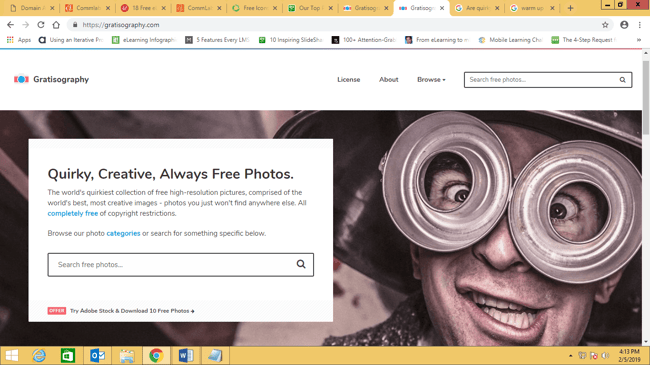Open Outlook from the taskbar

[x=97, y=356]
